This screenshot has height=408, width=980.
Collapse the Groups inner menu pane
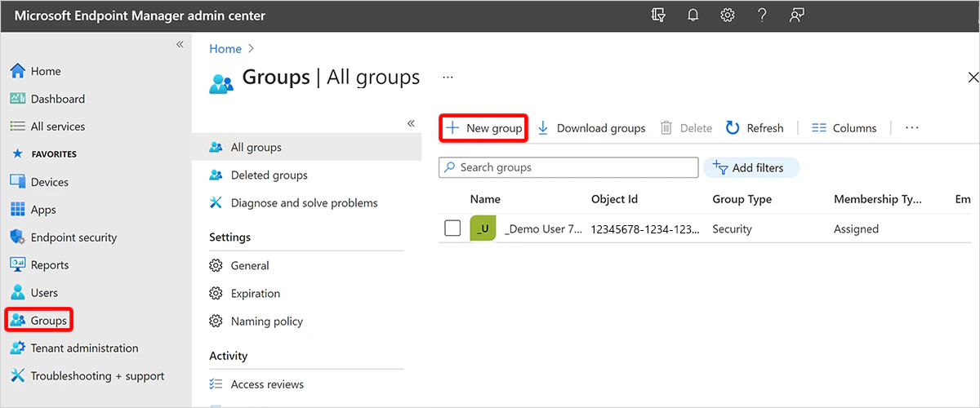coord(411,123)
